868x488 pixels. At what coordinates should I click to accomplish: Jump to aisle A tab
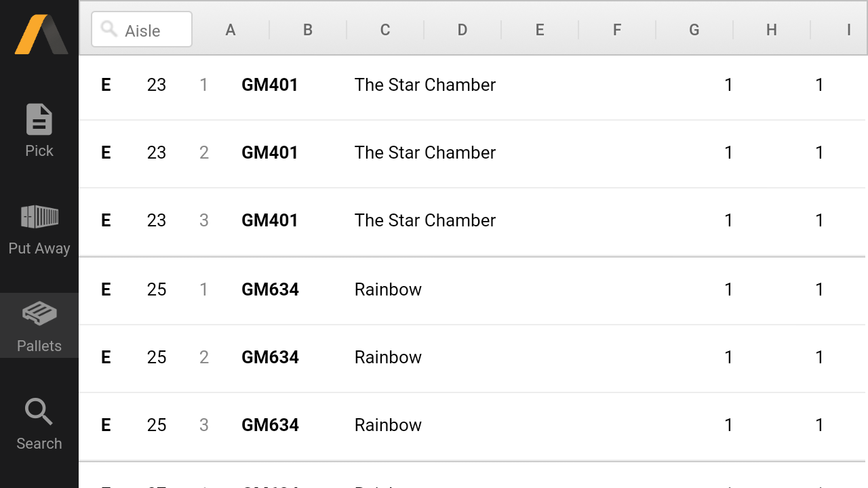tap(231, 30)
